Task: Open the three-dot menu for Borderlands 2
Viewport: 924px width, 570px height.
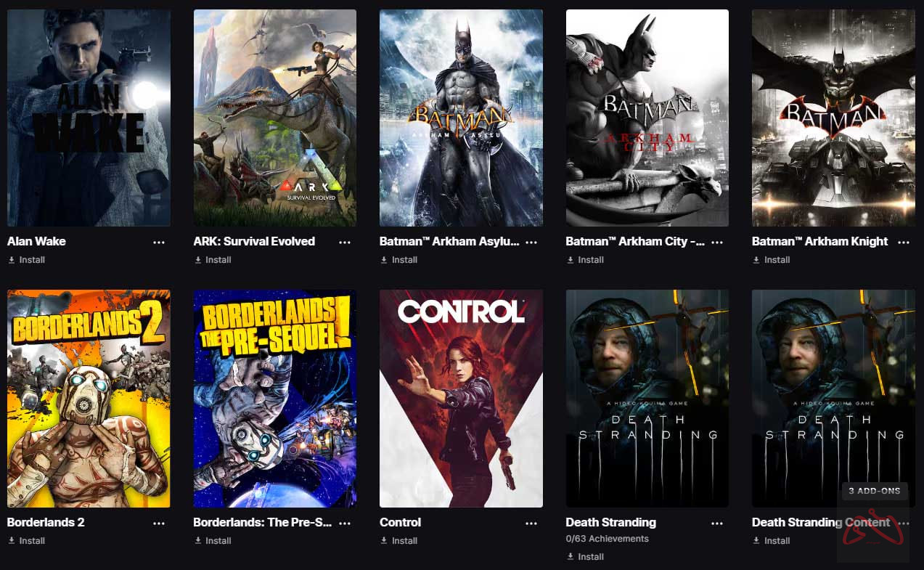Action: (159, 524)
